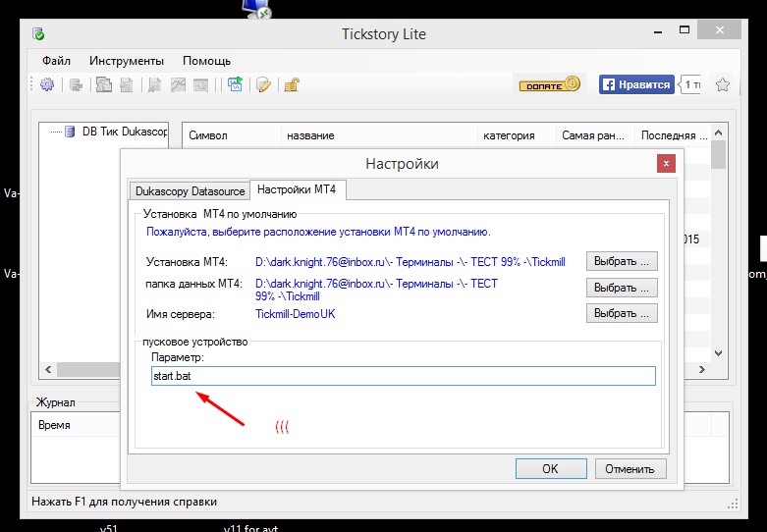This screenshot has height=532, width=767.
Task: Close the Настройки dialog with red X
Action: 666,163
